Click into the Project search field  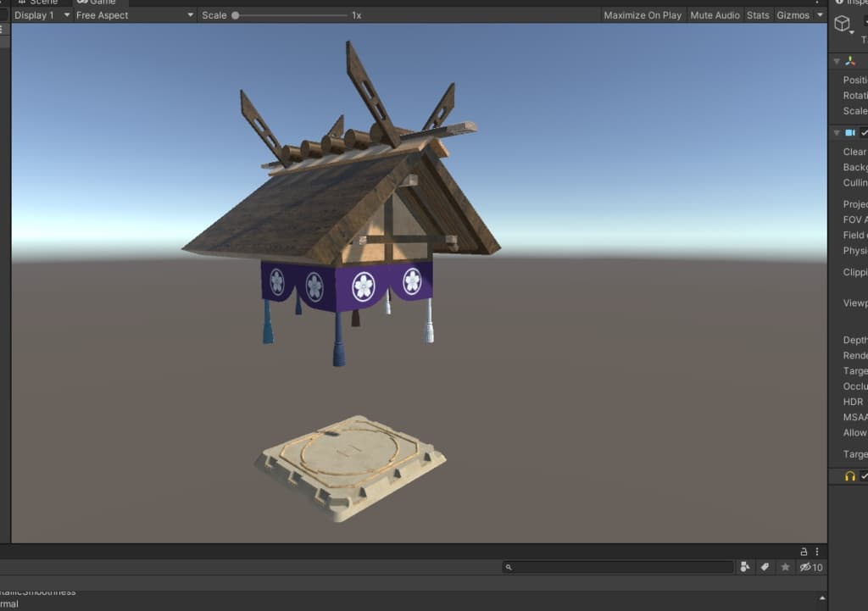point(618,567)
